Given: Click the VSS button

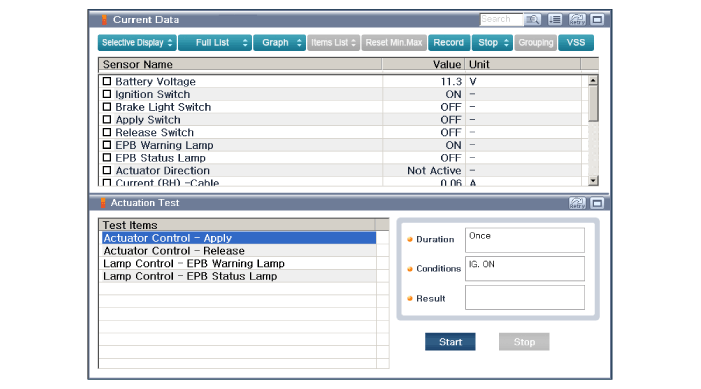Looking at the screenshot, I should (576, 42).
